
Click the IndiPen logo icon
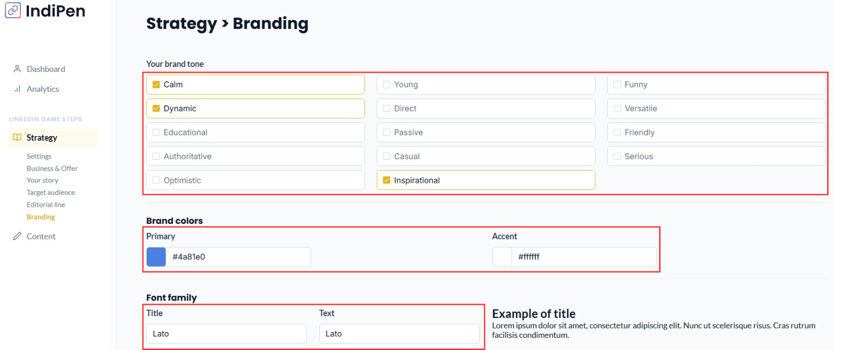click(x=13, y=10)
